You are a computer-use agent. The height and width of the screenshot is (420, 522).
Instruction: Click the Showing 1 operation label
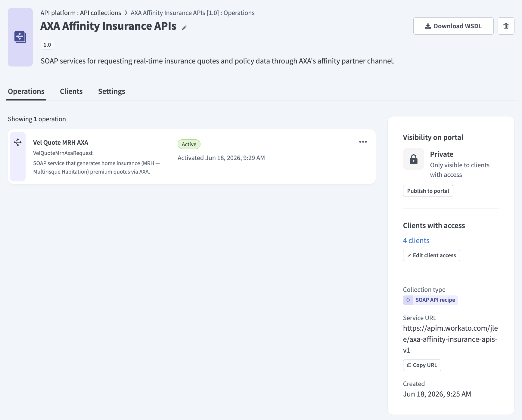[37, 119]
